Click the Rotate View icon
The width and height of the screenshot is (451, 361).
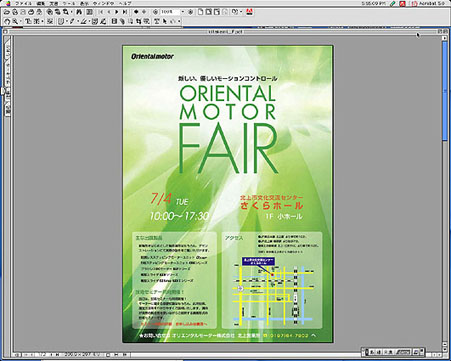(x=235, y=12)
